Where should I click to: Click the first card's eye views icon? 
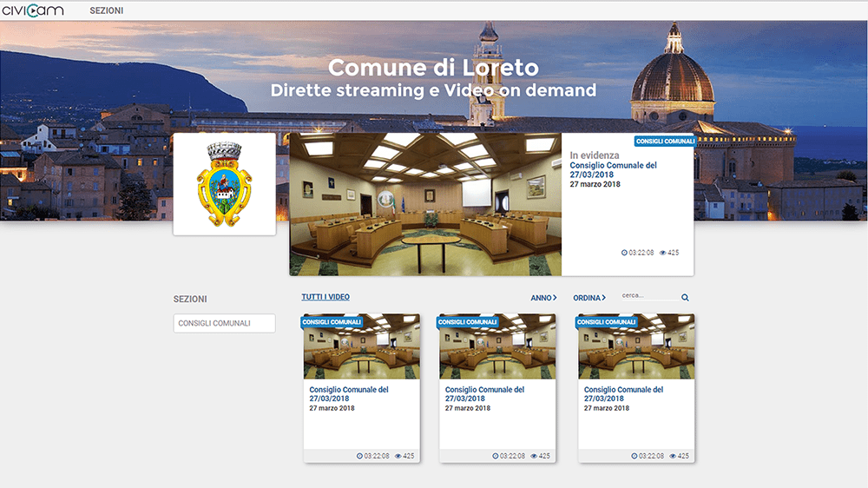coord(398,457)
